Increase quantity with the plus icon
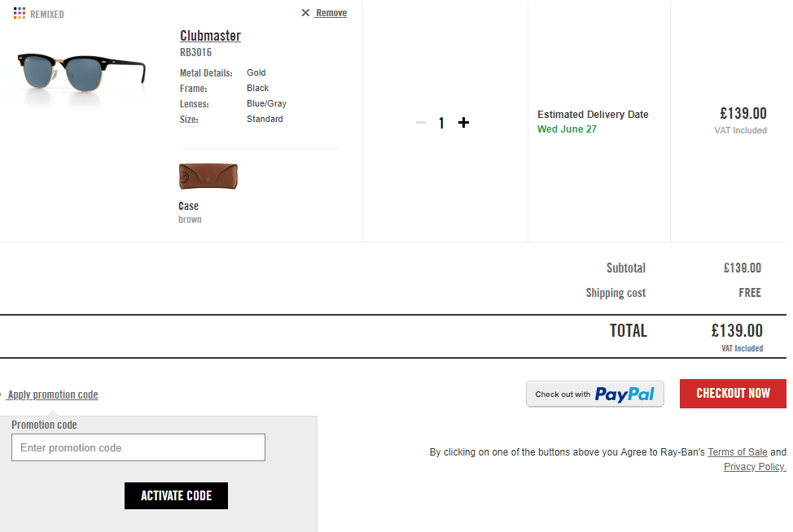The height and width of the screenshot is (532, 793). [x=463, y=122]
